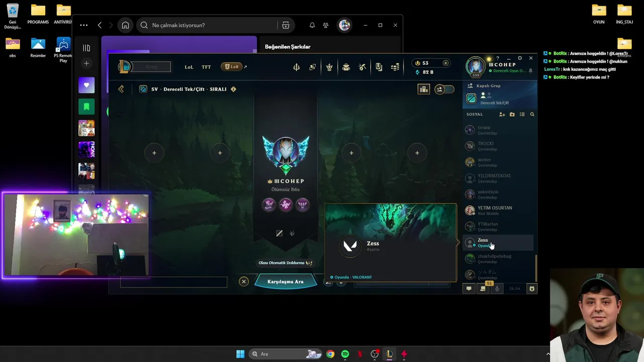The image size is (644, 362).
Task: Toggle the microphone icon in social footer
Action: (497, 289)
